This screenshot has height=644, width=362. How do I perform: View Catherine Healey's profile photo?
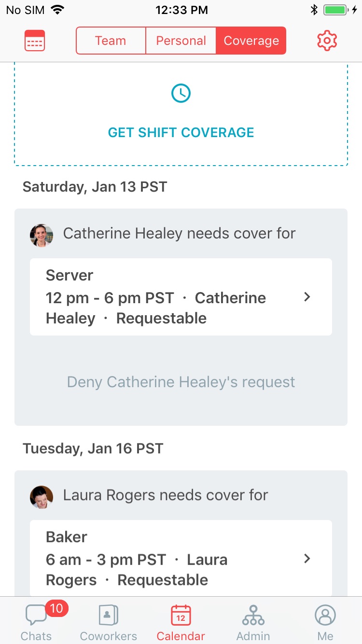[42, 235]
